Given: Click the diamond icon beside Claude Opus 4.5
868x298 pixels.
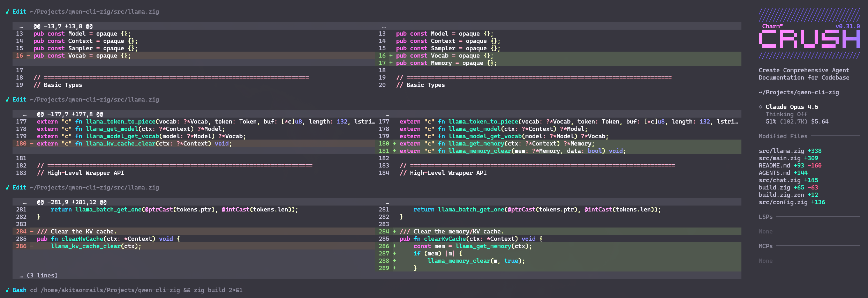Looking at the screenshot, I should point(761,107).
